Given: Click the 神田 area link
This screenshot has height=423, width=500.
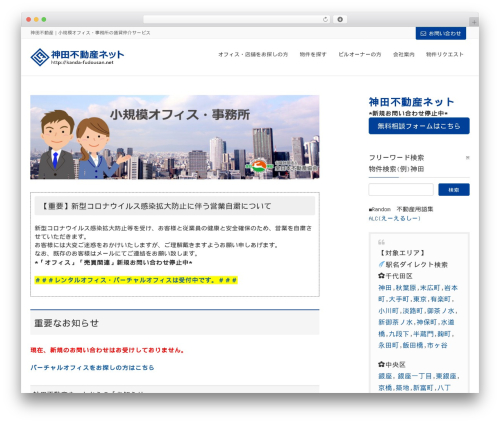Looking at the screenshot, I should pos(385,288).
